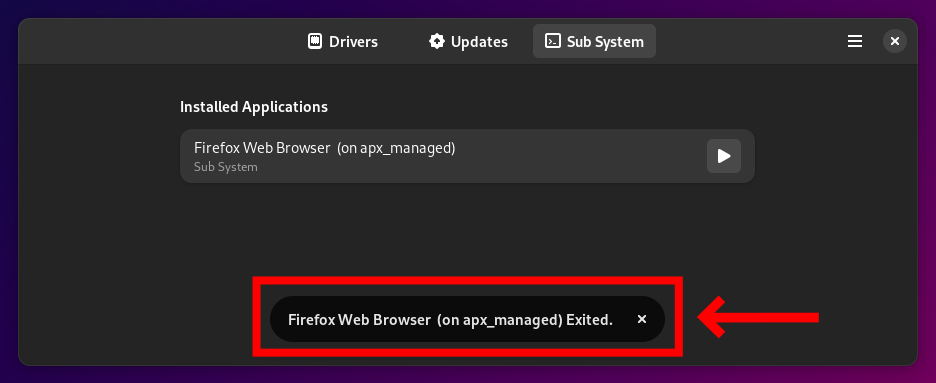Screen dimensions: 936x383
Task: Dismiss the Firefox Exited toast notification
Action: [642, 319]
